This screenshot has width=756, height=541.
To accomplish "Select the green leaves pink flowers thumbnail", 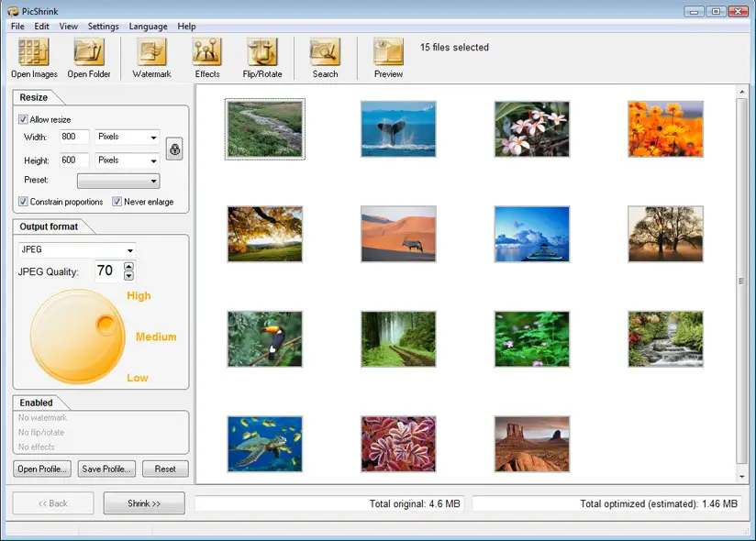I will pyautogui.click(x=532, y=339).
